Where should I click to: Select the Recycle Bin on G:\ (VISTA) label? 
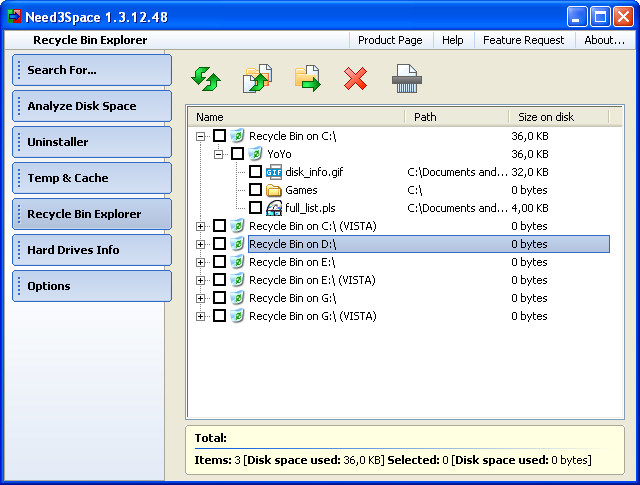313,316
